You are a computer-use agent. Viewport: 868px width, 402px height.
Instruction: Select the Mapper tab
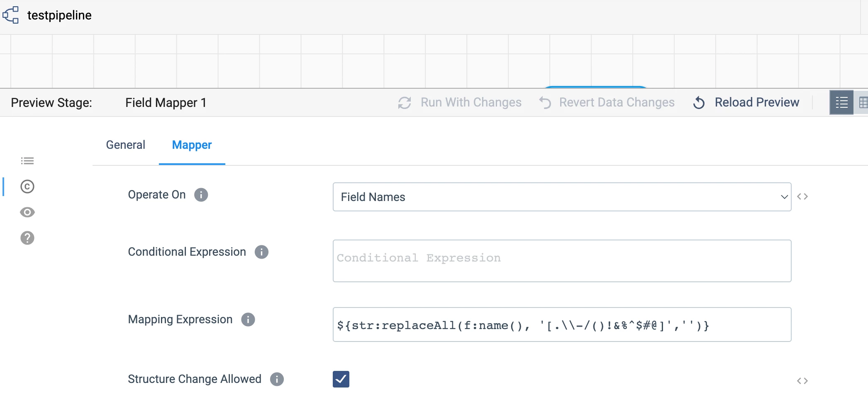[192, 145]
